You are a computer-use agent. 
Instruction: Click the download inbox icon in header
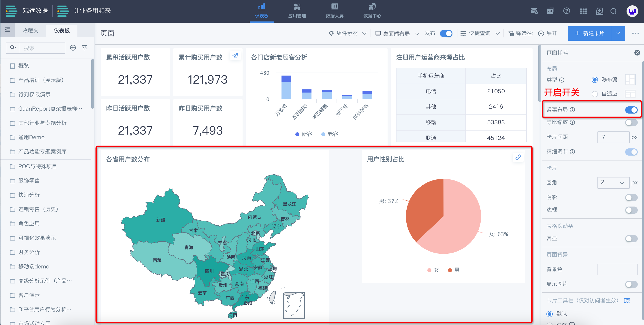599,11
